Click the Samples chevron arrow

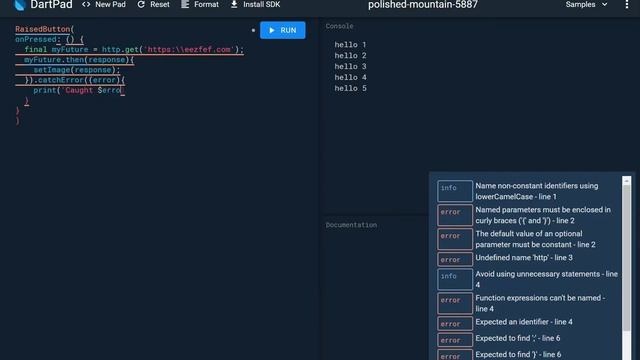pyautogui.click(x=604, y=4)
